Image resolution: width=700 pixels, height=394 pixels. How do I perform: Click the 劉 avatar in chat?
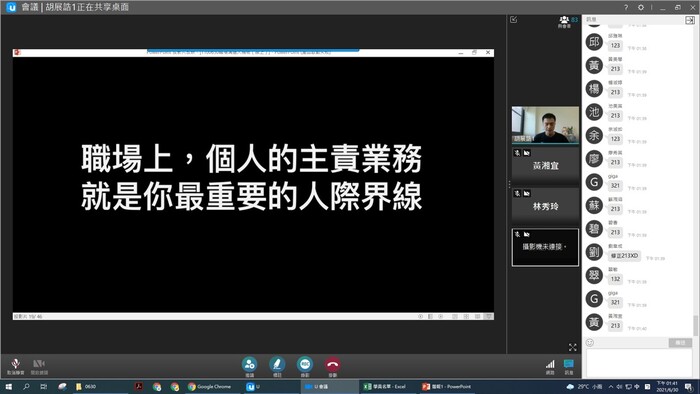pyautogui.click(x=594, y=252)
